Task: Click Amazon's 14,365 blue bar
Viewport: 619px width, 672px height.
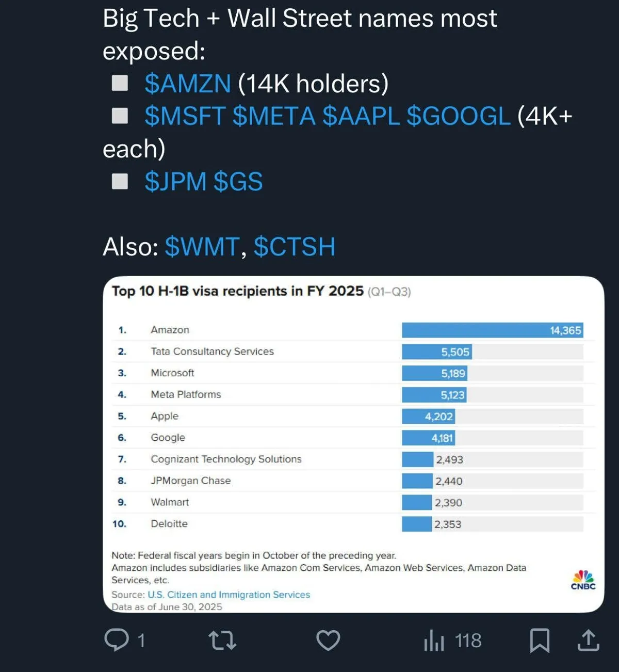Action: (492, 330)
